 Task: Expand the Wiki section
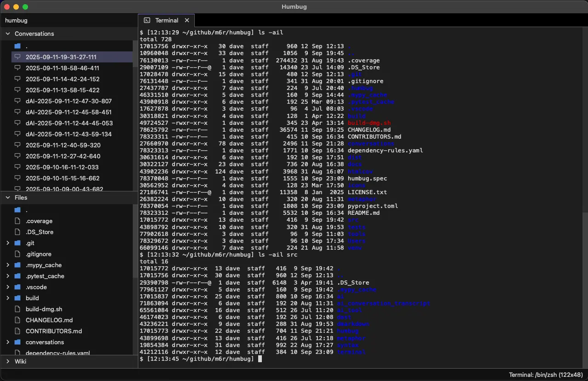tap(7, 361)
